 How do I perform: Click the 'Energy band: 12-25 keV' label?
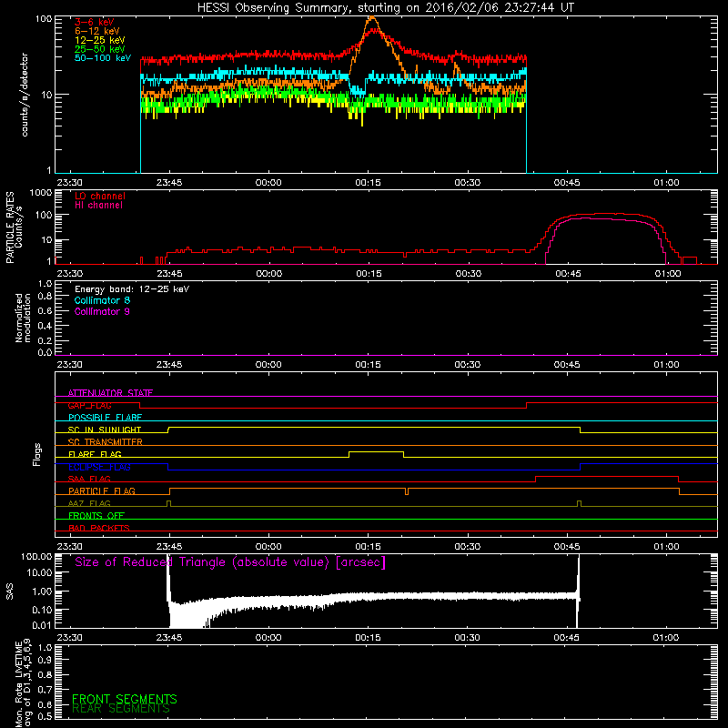click(132, 289)
